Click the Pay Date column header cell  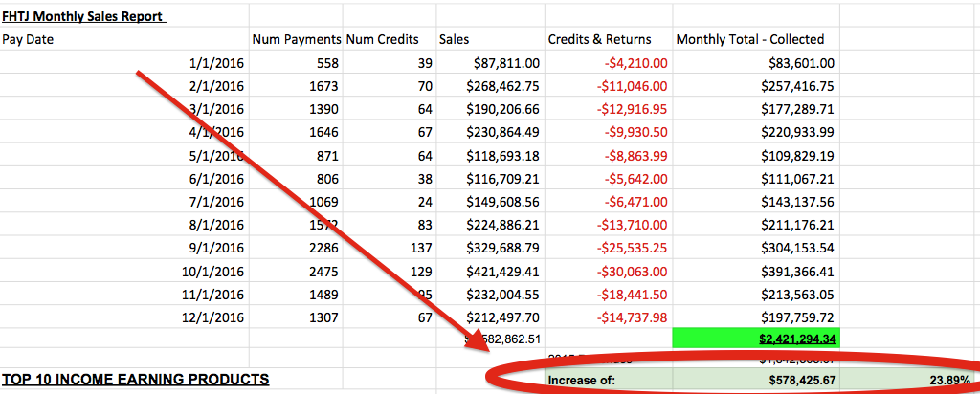pyautogui.click(x=29, y=39)
